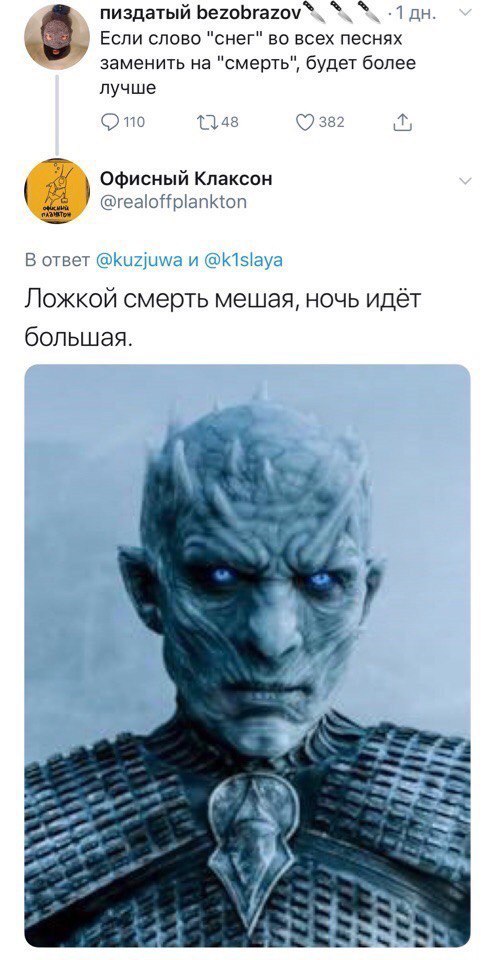This screenshot has width=494, height=960.
Task: Click the 110 replies count
Action: [x=134, y=122]
